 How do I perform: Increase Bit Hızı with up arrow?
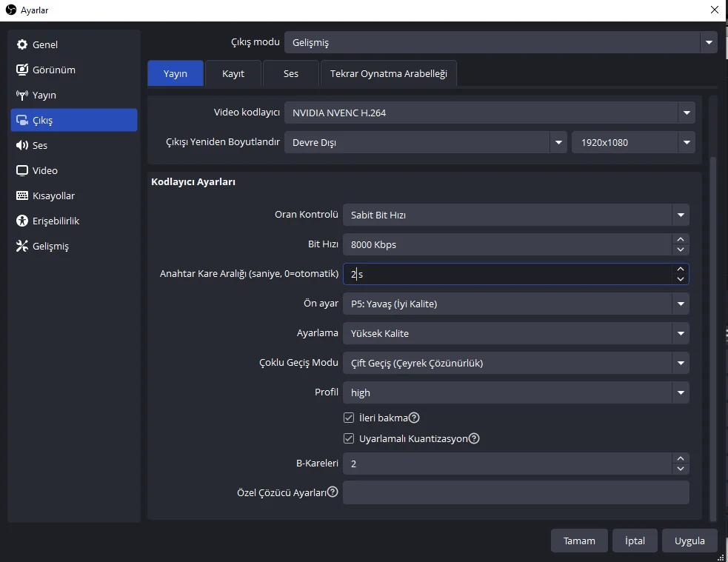680,239
